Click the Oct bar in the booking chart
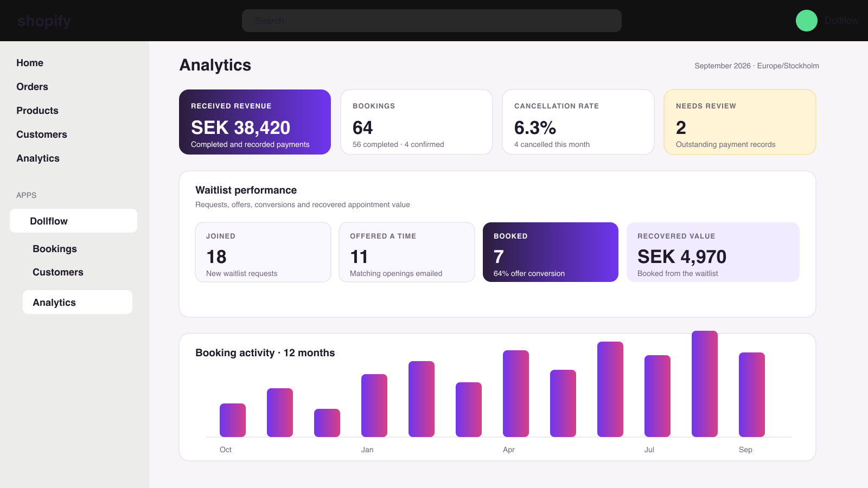The width and height of the screenshot is (868, 488). pyautogui.click(x=233, y=420)
